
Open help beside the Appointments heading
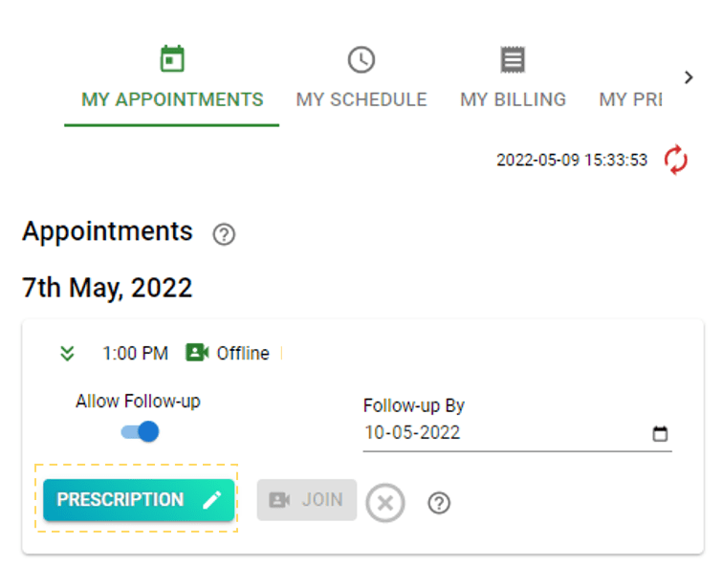[x=224, y=234]
